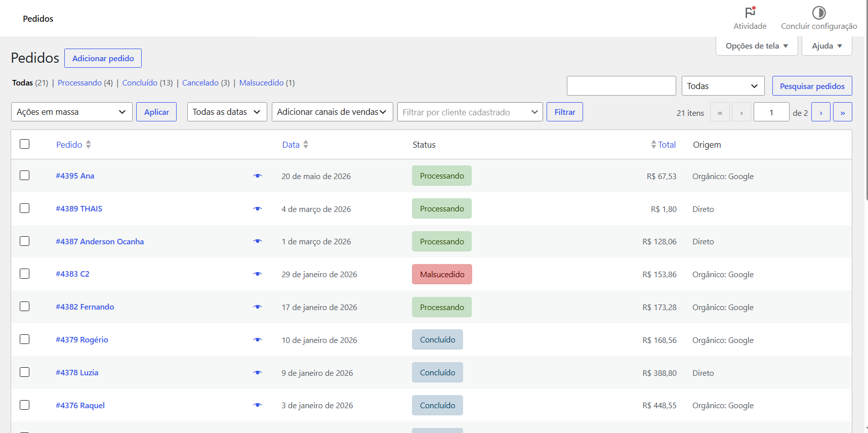Preview order #4395 Ana with the eye icon

tap(258, 176)
